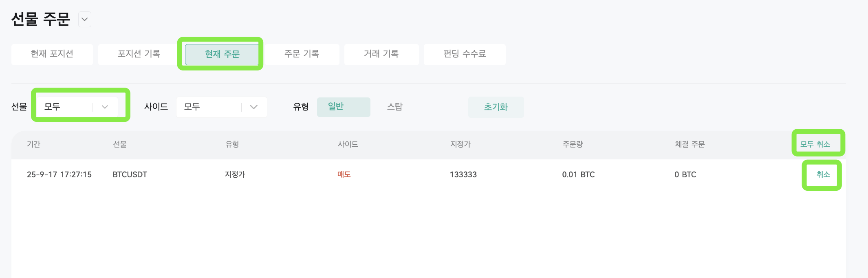This screenshot has width=868, height=278.
Task: Go to the 주문 기록 tab
Action: pos(302,54)
